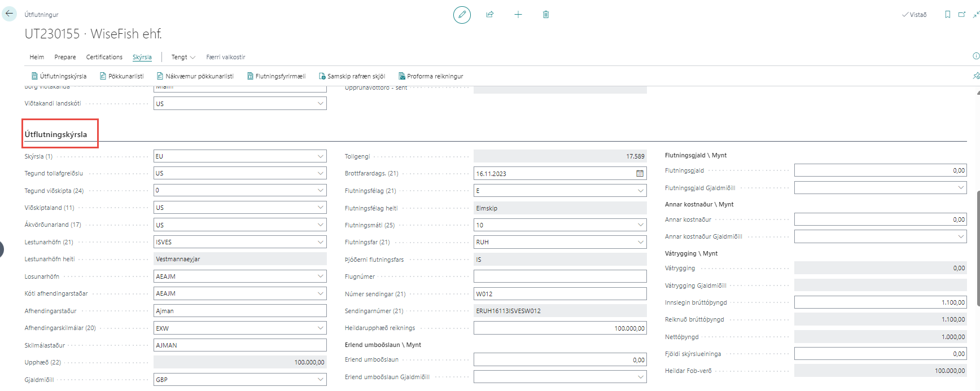Open page in new window icon
980x391 pixels.
pyautogui.click(x=962, y=15)
